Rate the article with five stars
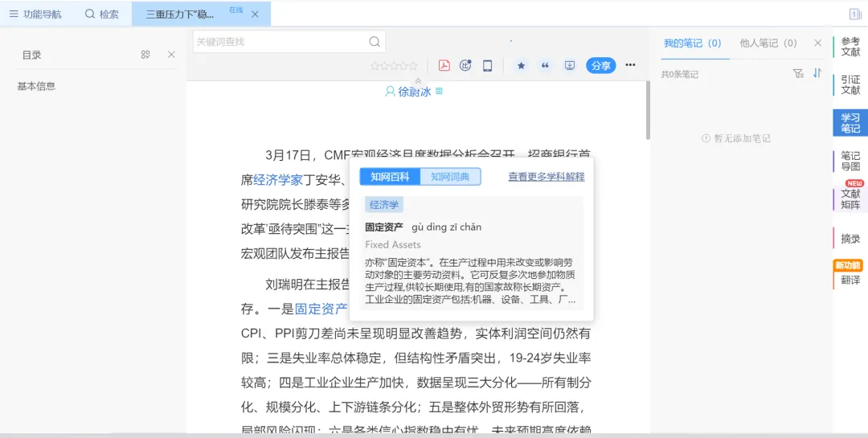Viewport: 868px width, 438px height. 412,66
